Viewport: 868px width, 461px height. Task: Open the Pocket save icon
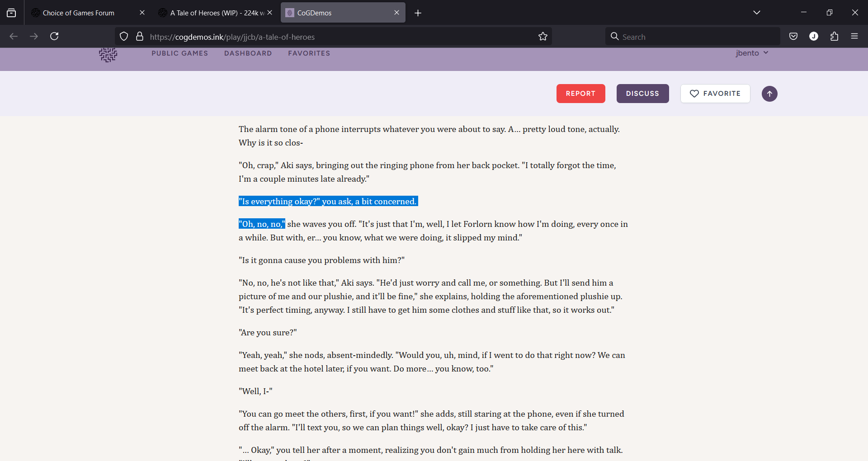pyautogui.click(x=793, y=37)
